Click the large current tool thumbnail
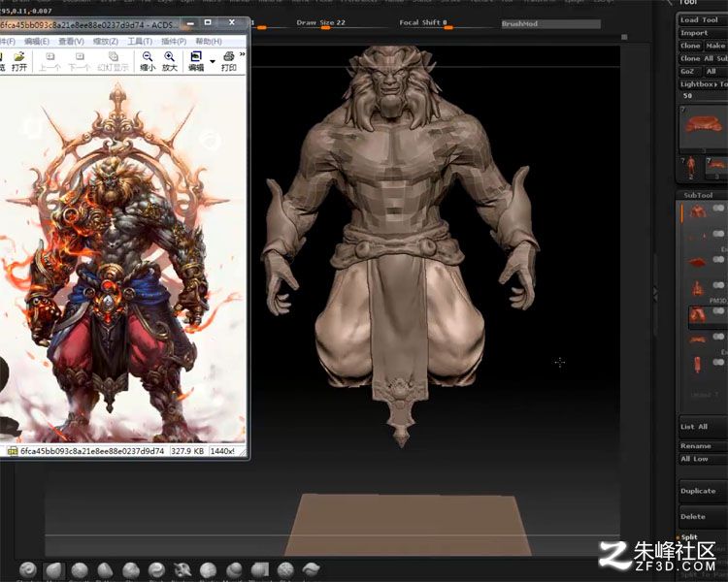This screenshot has width=728, height=582. coord(703,129)
